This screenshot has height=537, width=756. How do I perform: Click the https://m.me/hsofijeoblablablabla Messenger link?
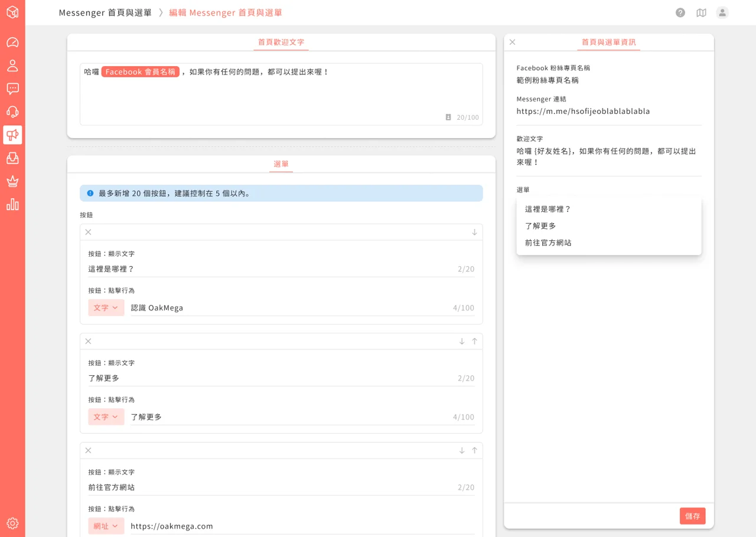583,111
